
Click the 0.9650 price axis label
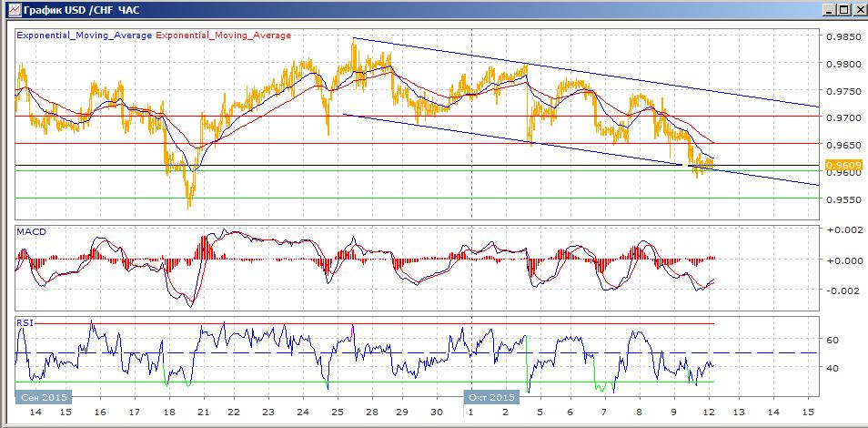[x=843, y=145]
